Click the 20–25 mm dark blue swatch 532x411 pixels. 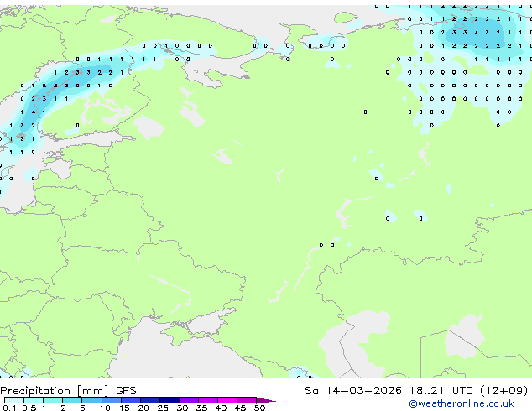pyautogui.click(x=150, y=400)
